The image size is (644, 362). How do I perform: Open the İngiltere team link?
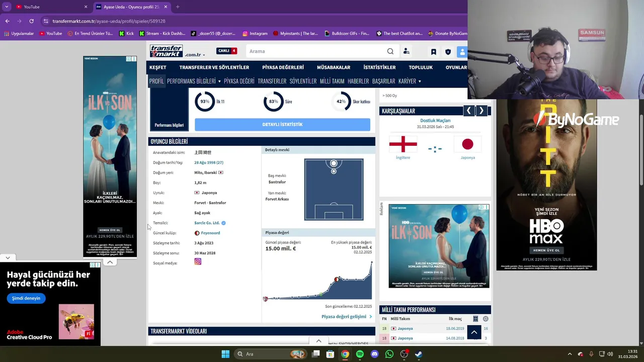click(403, 157)
